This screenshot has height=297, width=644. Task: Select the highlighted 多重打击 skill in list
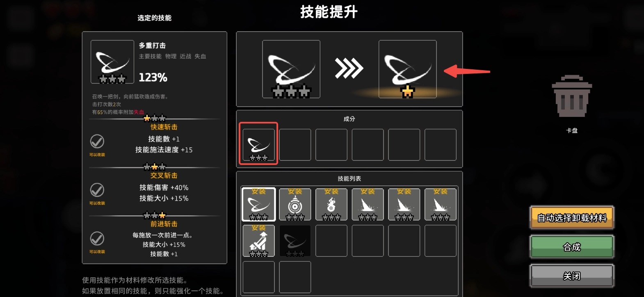pos(258,204)
